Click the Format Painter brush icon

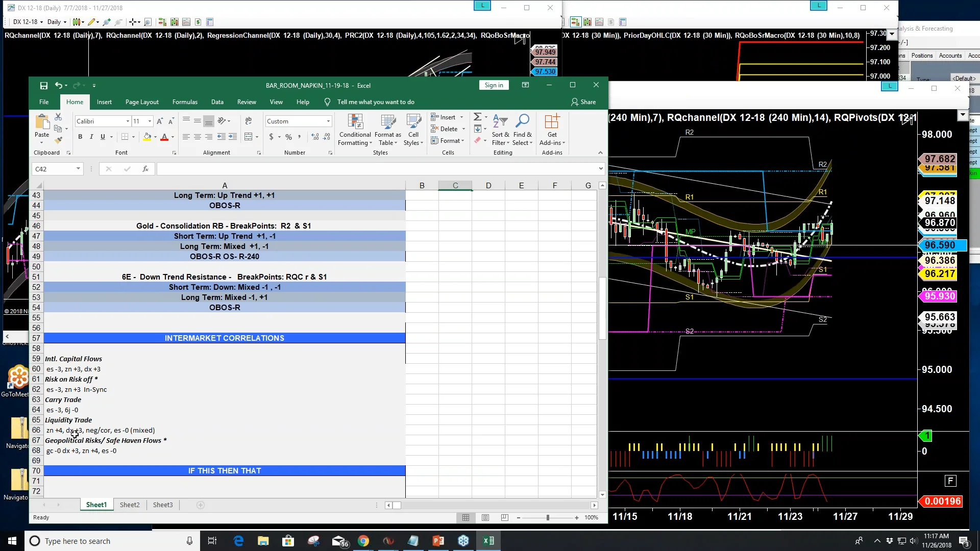(59, 140)
